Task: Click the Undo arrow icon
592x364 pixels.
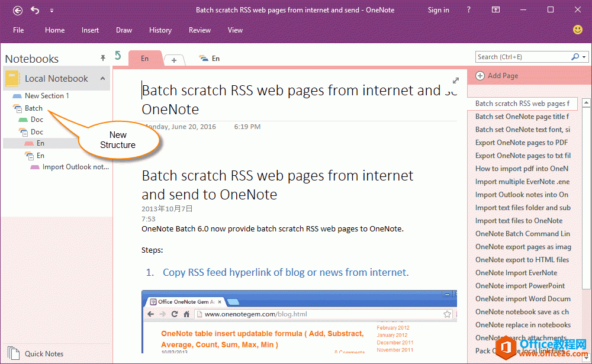Action: point(35,10)
